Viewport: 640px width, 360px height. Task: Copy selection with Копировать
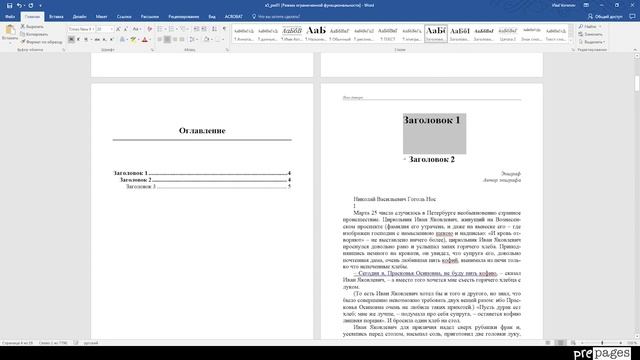point(34,34)
